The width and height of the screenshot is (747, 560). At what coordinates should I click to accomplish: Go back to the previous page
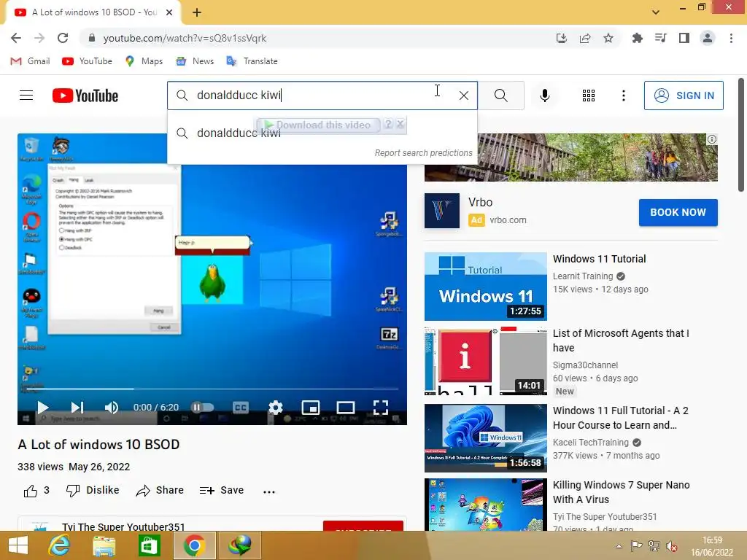[16, 38]
